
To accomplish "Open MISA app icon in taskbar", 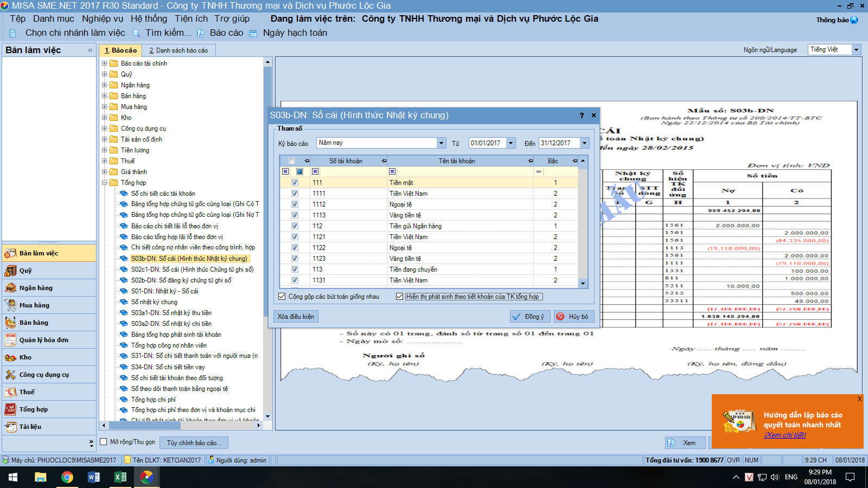I will coord(146,477).
